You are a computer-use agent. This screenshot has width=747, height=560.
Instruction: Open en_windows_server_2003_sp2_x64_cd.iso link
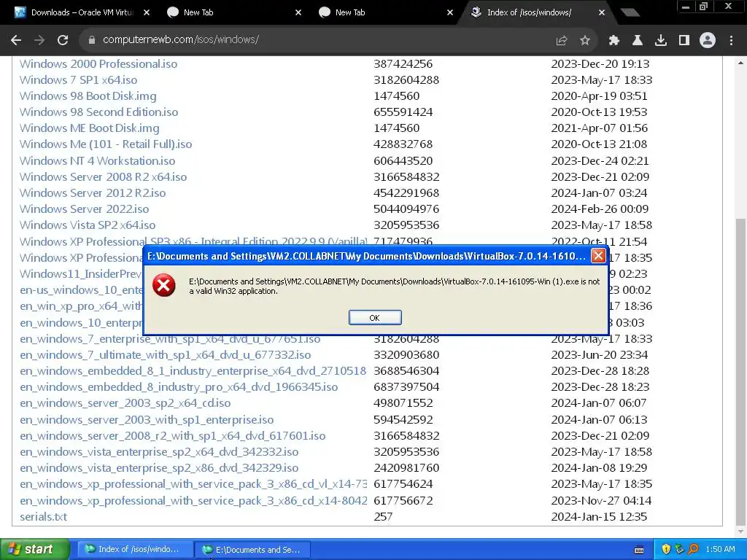(x=125, y=403)
